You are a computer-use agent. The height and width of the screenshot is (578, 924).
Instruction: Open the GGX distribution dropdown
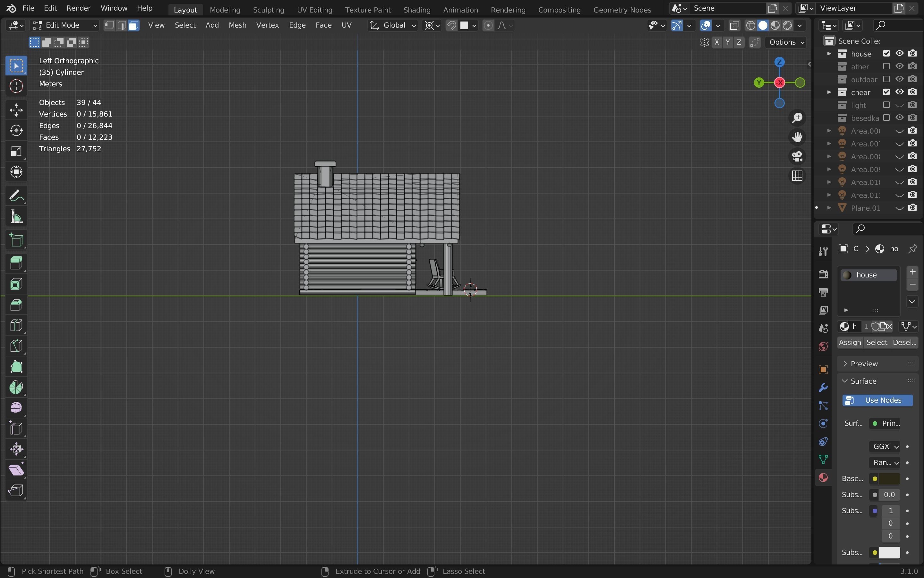click(x=885, y=446)
